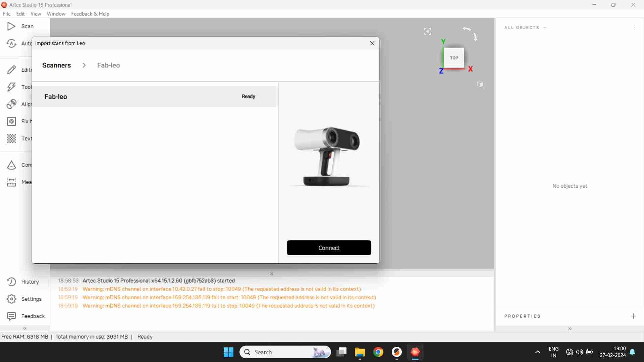Open the Feedback & Help menu
The height and width of the screenshot is (362, 644).
tap(90, 14)
